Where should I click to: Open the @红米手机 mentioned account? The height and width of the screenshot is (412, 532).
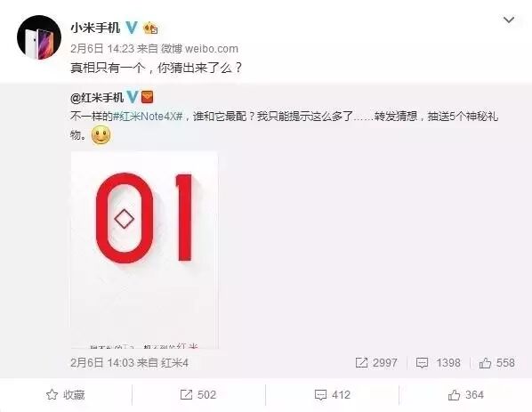coord(97,97)
